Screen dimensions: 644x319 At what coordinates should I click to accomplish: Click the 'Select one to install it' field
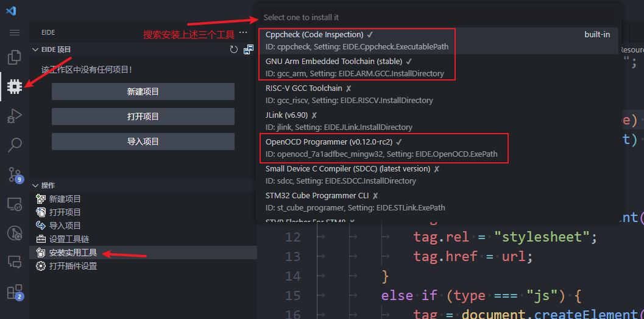pyautogui.click(x=439, y=18)
